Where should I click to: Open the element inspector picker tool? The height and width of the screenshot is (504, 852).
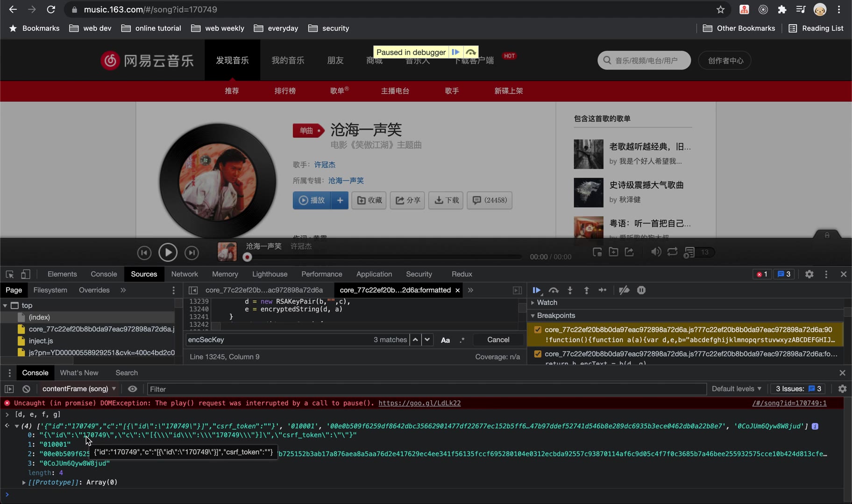tap(9, 274)
